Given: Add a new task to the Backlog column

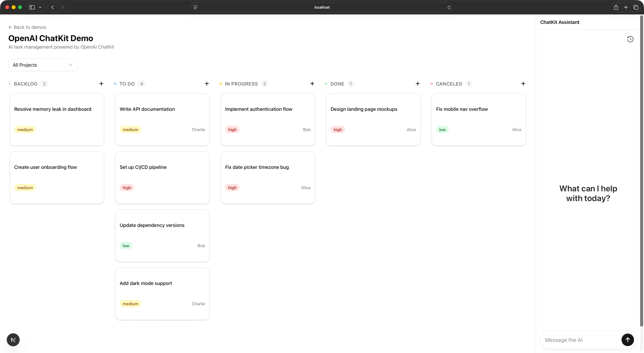Looking at the screenshot, I should [101, 84].
